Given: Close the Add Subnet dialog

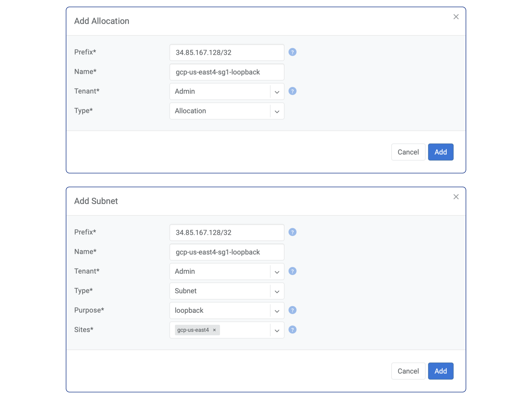Looking at the screenshot, I should [x=456, y=197].
